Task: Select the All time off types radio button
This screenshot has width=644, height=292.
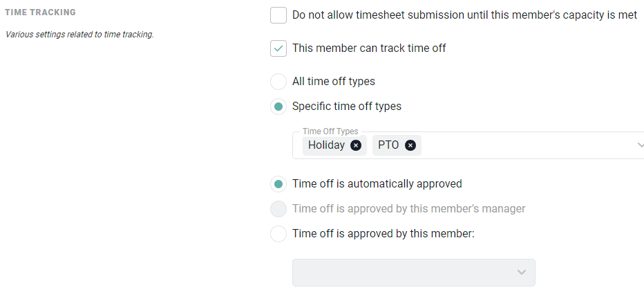Action: point(278,82)
